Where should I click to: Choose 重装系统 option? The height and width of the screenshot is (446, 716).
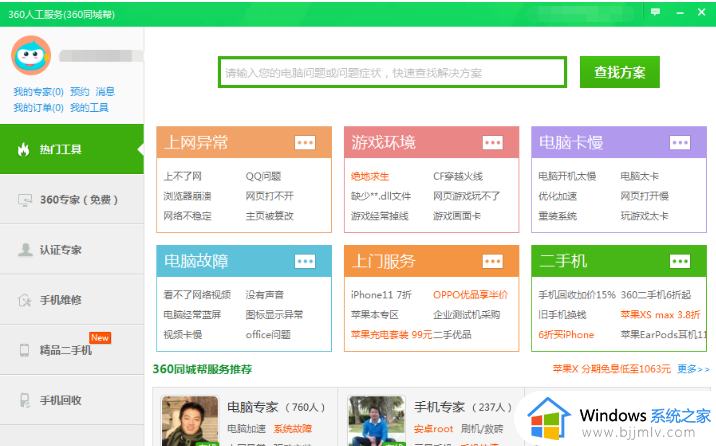[x=558, y=216]
